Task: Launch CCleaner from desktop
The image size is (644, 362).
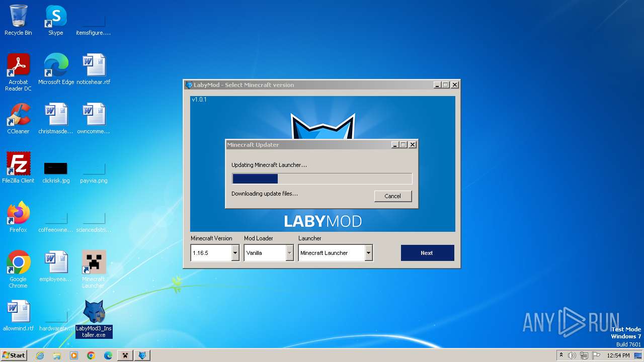Action: click(18, 119)
